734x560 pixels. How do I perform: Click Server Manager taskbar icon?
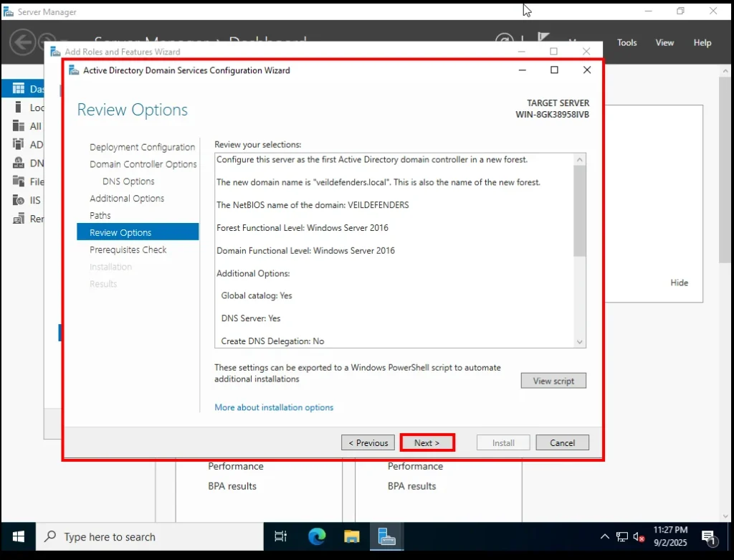point(386,536)
